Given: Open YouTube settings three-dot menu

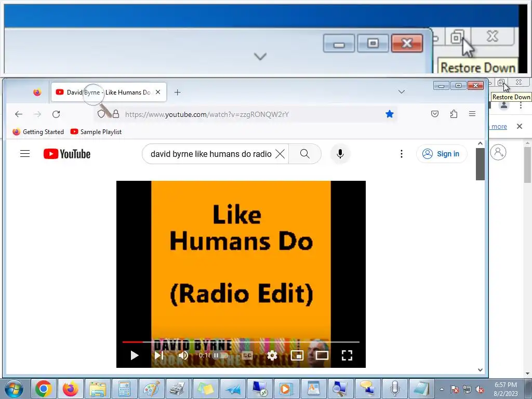Looking at the screenshot, I should coord(402,154).
